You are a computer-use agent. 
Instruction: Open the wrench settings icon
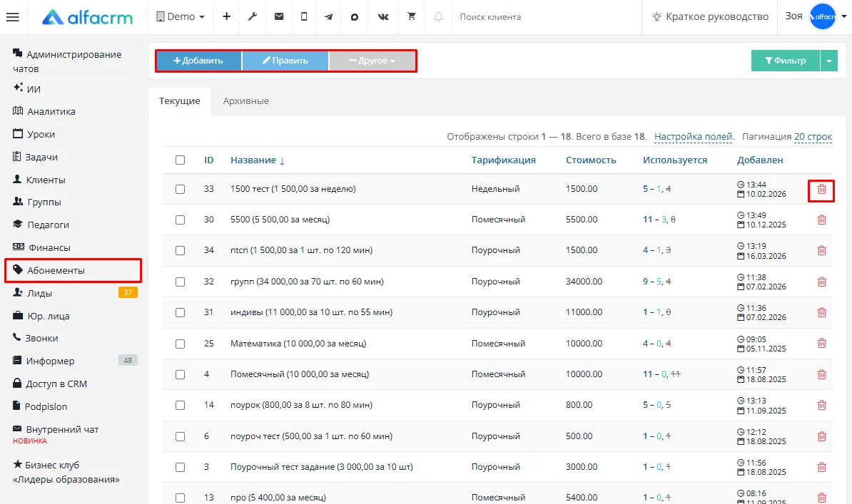tap(253, 17)
